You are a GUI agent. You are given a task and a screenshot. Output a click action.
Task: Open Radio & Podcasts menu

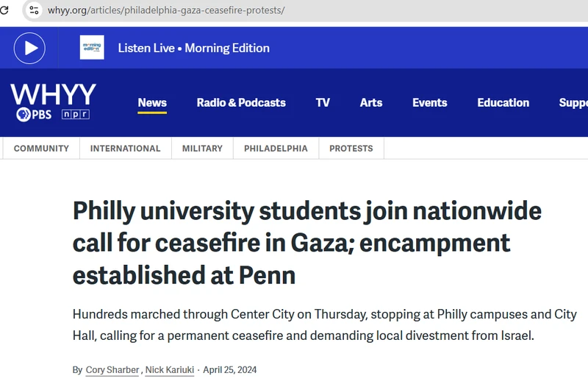pos(241,103)
